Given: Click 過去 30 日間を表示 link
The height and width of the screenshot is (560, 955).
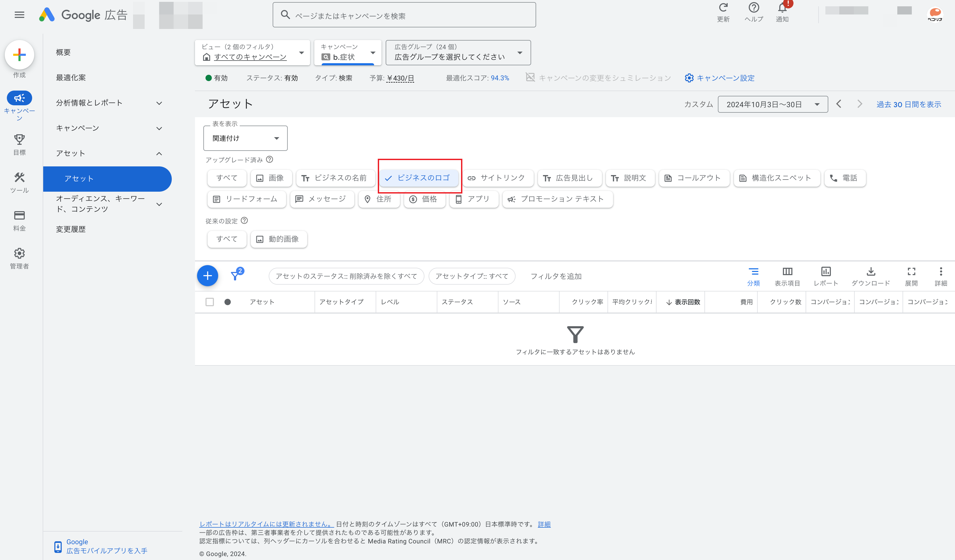Looking at the screenshot, I should coord(908,105).
